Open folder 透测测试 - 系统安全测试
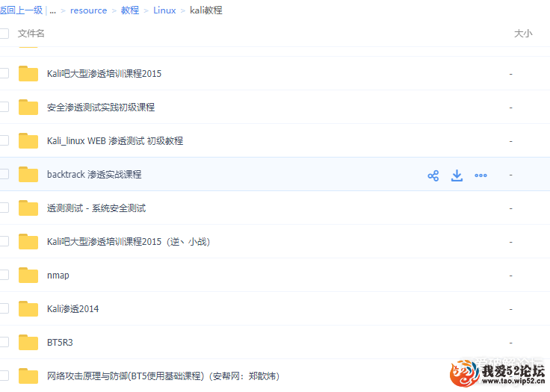 pos(96,208)
